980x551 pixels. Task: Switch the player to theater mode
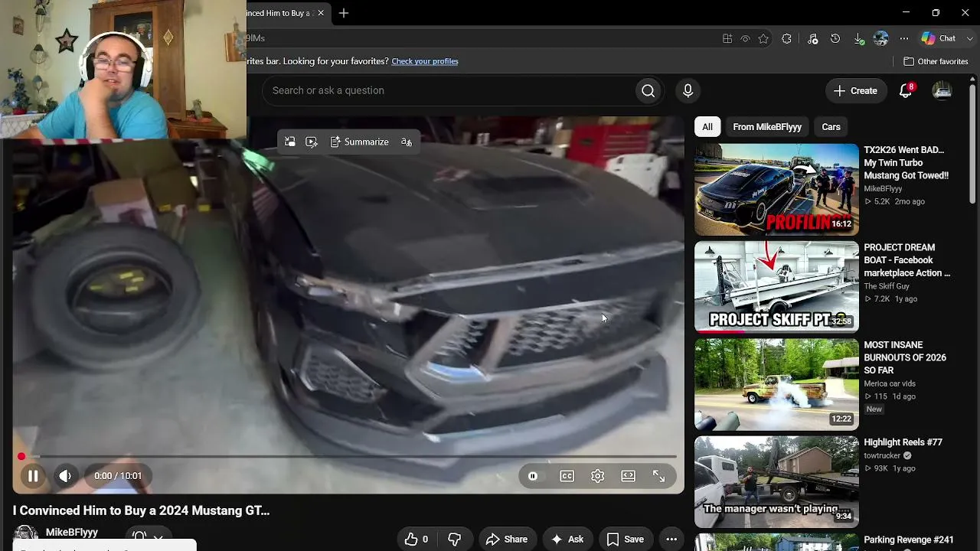tap(628, 476)
